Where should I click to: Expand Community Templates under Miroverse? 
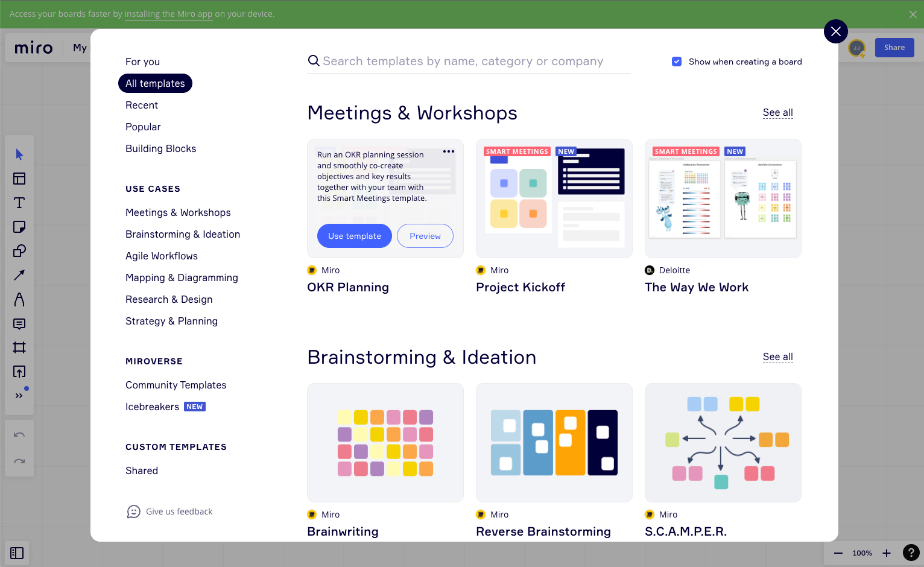click(x=176, y=385)
